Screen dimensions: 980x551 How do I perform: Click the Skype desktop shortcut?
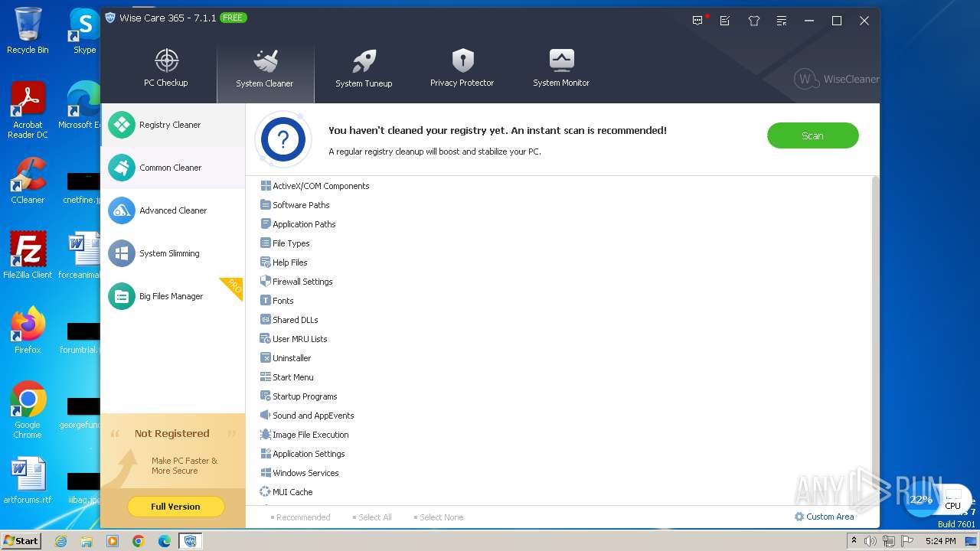[x=84, y=31]
